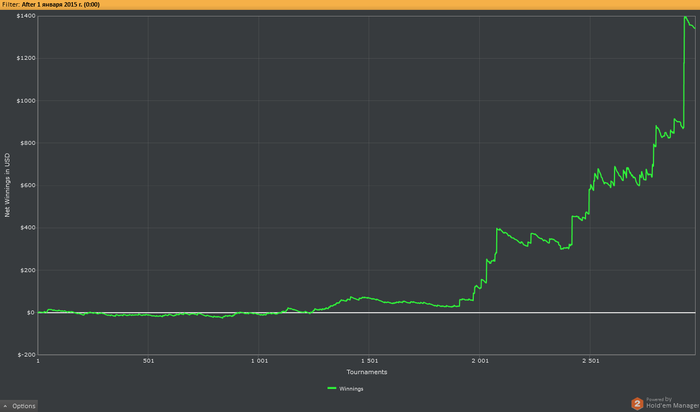Expand the Options panel
The width and height of the screenshot is (700, 412).
[x=19, y=406]
